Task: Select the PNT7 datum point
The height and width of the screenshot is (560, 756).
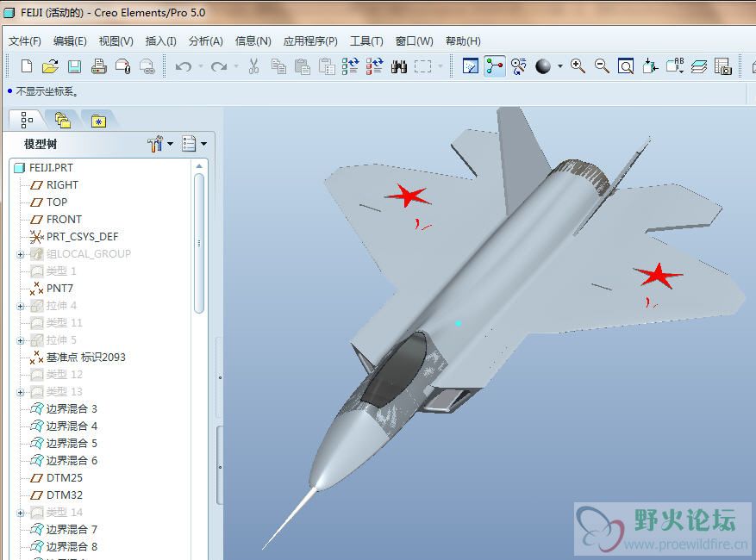Action: coord(59,289)
